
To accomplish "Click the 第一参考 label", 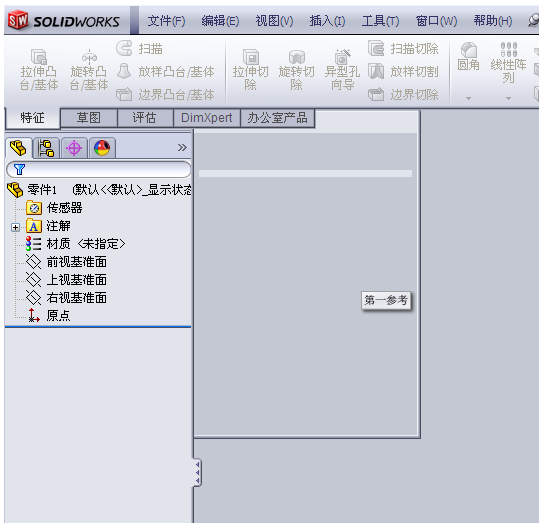I will pyautogui.click(x=386, y=300).
